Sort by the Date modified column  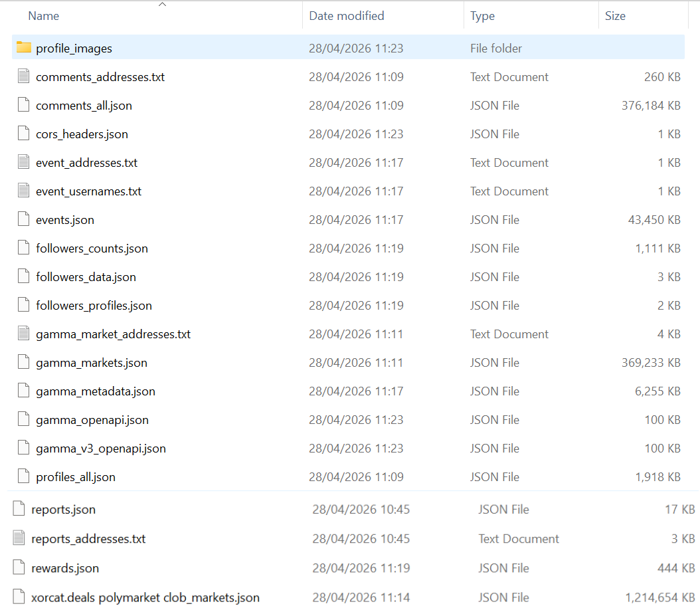coord(347,16)
